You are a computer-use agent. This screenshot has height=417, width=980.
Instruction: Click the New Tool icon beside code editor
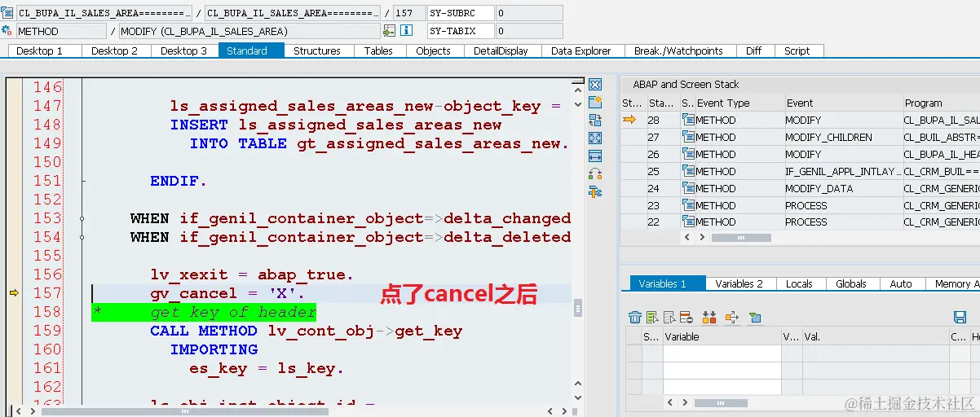pyautogui.click(x=595, y=102)
